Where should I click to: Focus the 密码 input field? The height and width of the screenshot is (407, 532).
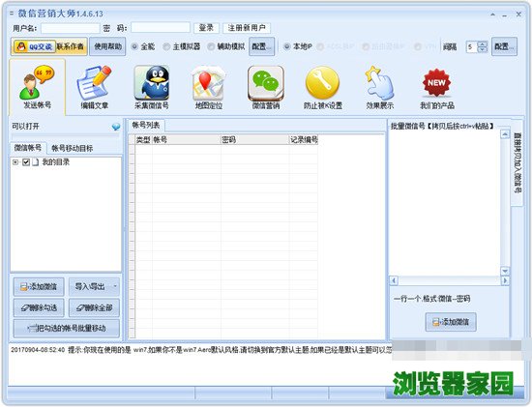point(161,28)
